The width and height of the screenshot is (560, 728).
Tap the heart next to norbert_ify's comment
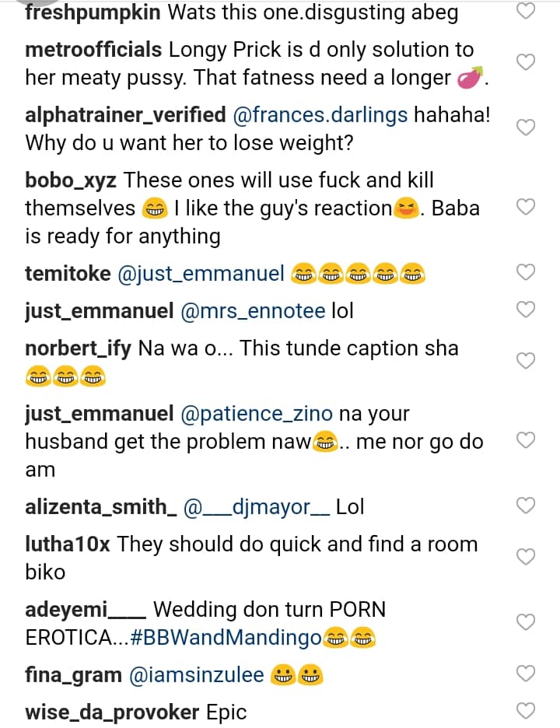click(527, 361)
